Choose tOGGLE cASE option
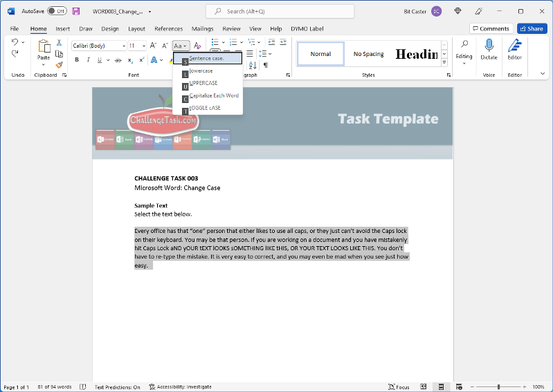The width and height of the screenshot is (553, 392). (208, 108)
